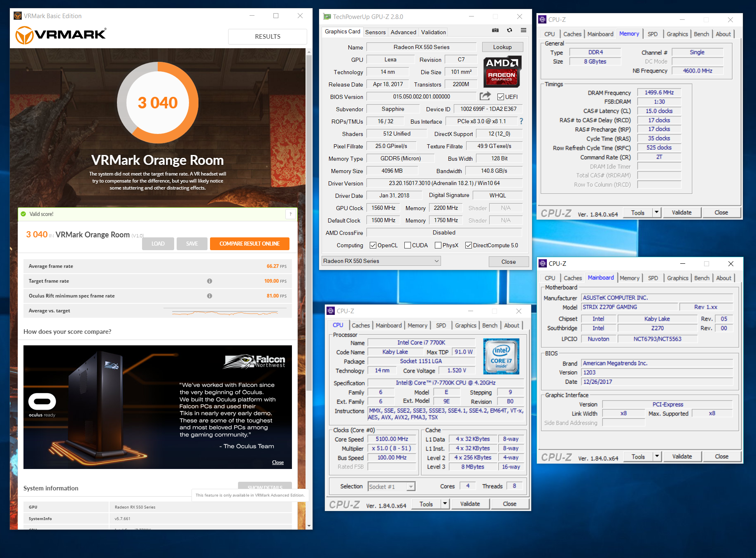
Task: Click the GPU-Z screenshot camera icon
Action: tap(495, 30)
